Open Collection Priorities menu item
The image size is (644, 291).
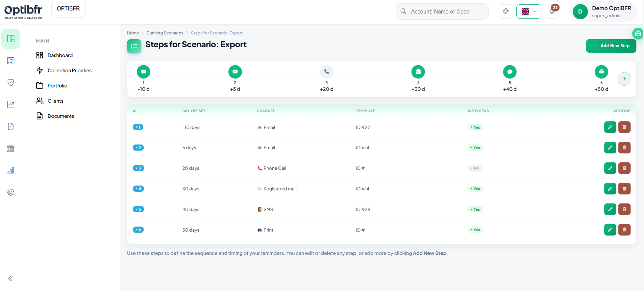[x=69, y=71]
